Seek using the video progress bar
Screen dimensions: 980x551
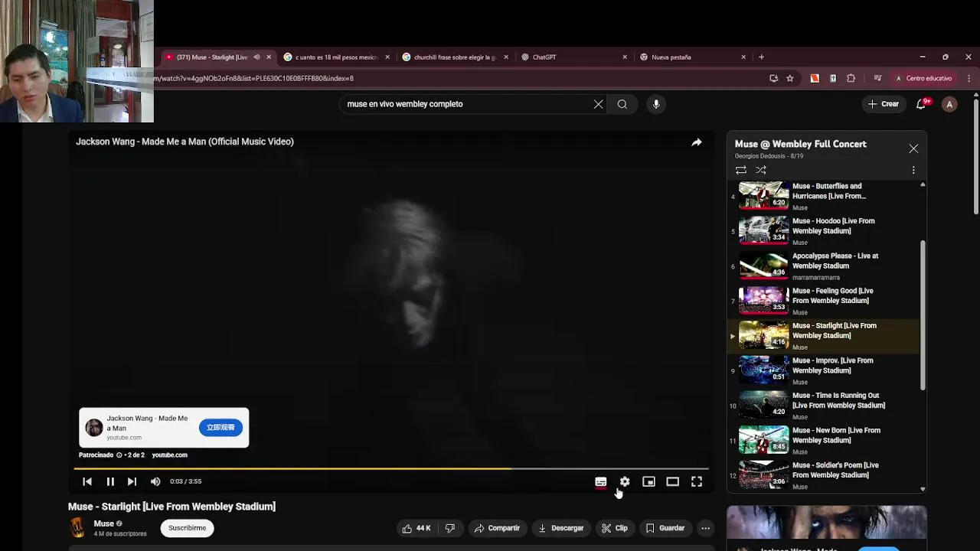pos(391,468)
